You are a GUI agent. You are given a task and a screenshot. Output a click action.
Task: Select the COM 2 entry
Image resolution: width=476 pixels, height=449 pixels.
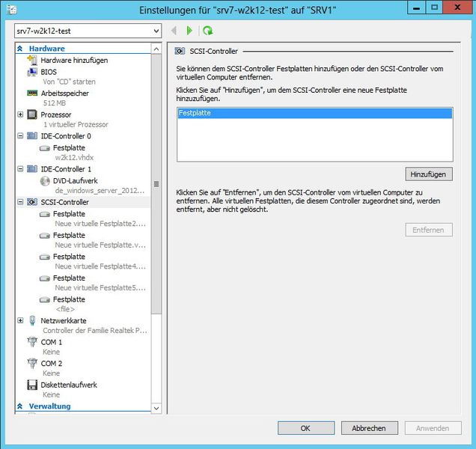point(52,364)
